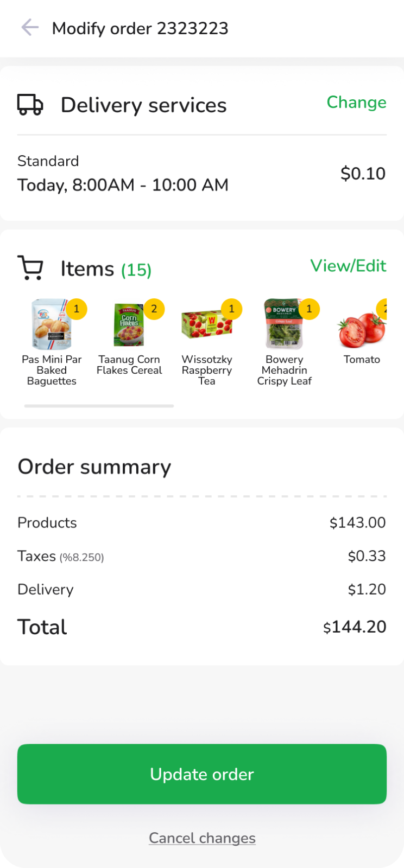Click the quantity badge on Corn Flakes

point(154,309)
